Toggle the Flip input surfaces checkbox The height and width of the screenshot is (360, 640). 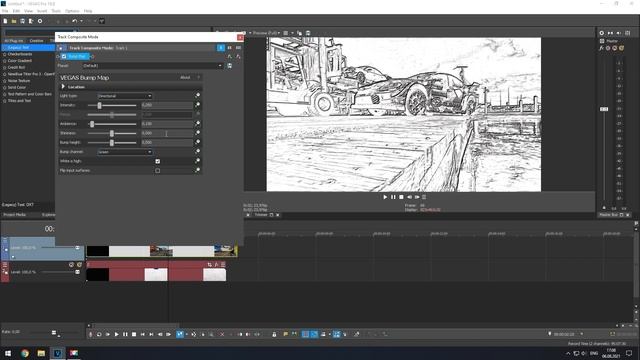[x=158, y=171]
